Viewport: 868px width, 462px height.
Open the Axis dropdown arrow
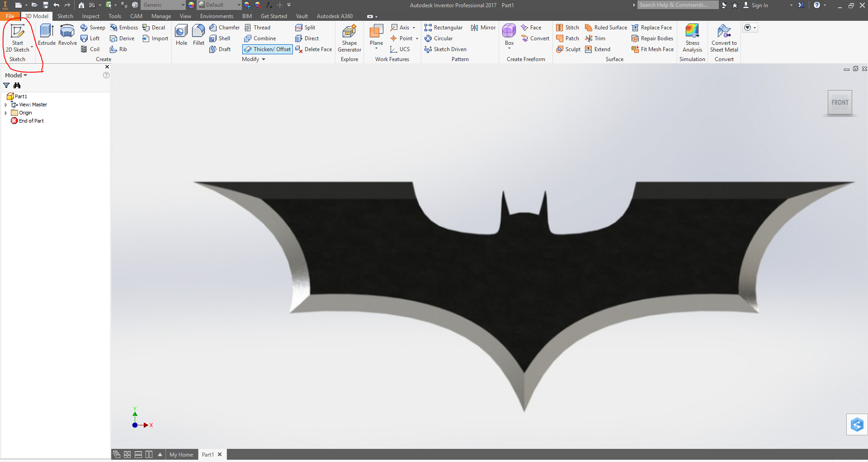click(x=414, y=28)
